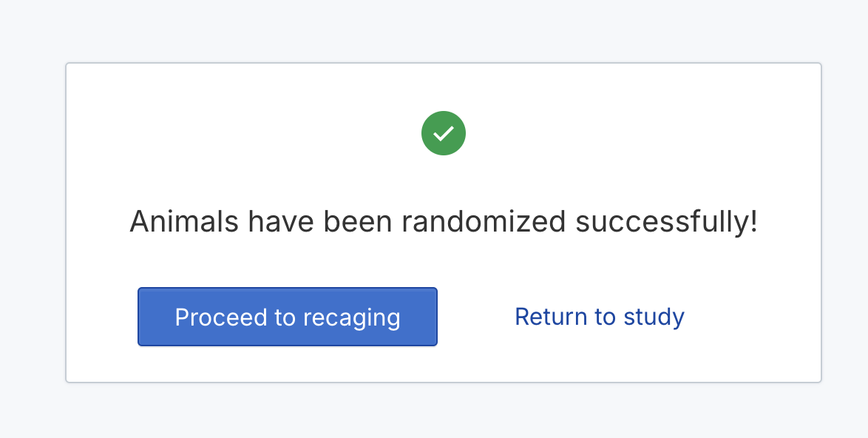The width and height of the screenshot is (868, 438).
Task: Click the words 'have been' in the heading
Action: 320,221
